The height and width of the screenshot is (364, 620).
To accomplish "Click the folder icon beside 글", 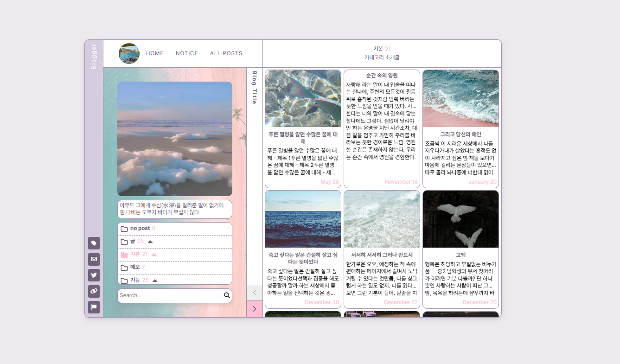I will (x=124, y=242).
